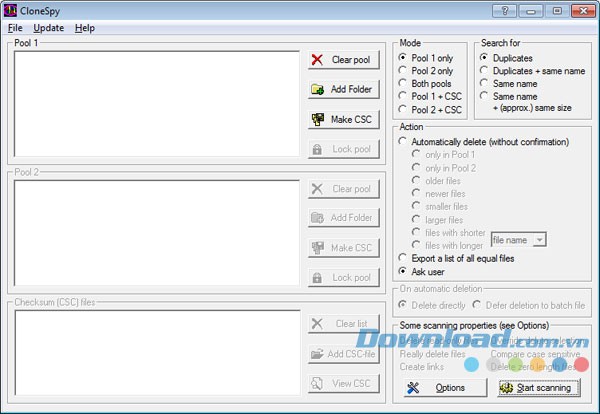The image size is (600, 414).
Task: Open the Help menu
Action: click(85, 28)
